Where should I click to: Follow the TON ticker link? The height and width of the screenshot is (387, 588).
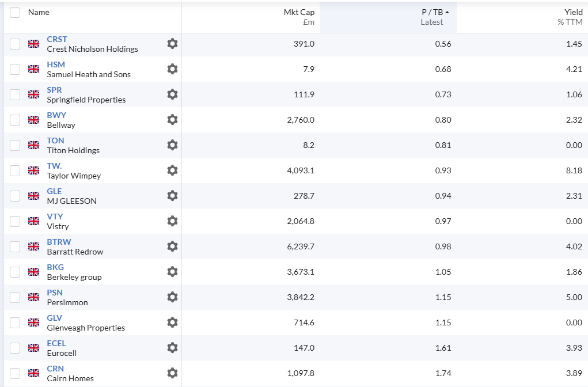[x=55, y=141]
